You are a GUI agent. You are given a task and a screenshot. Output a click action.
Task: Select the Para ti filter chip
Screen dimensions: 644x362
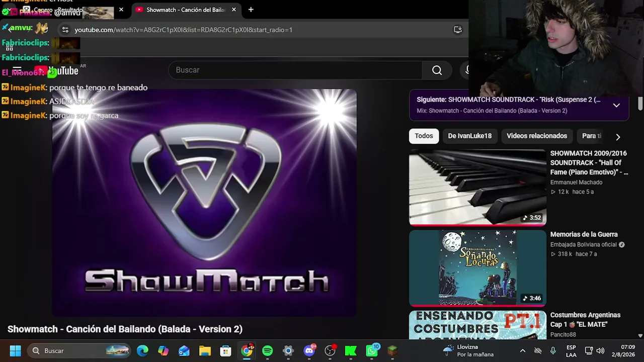coord(592,136)
